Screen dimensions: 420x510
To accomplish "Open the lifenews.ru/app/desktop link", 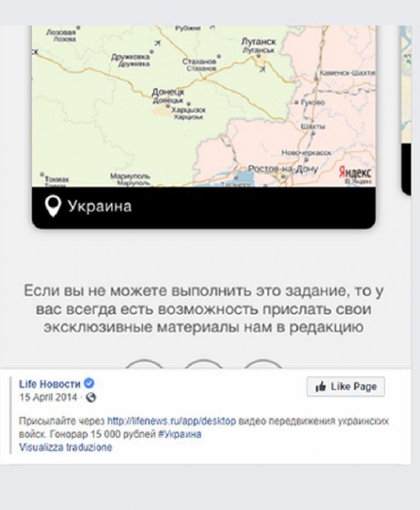I will [172, 421].
